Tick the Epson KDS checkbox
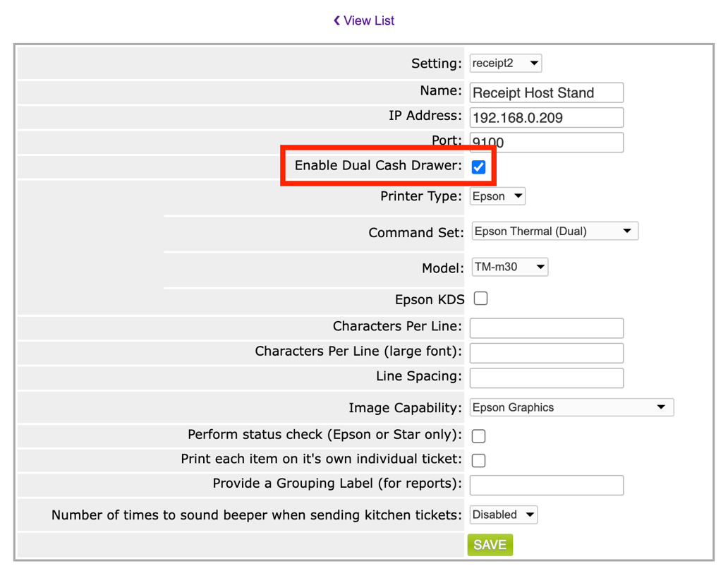Image resolution: width=728 pixels, height=571 pixels. [x=481, y=299]
